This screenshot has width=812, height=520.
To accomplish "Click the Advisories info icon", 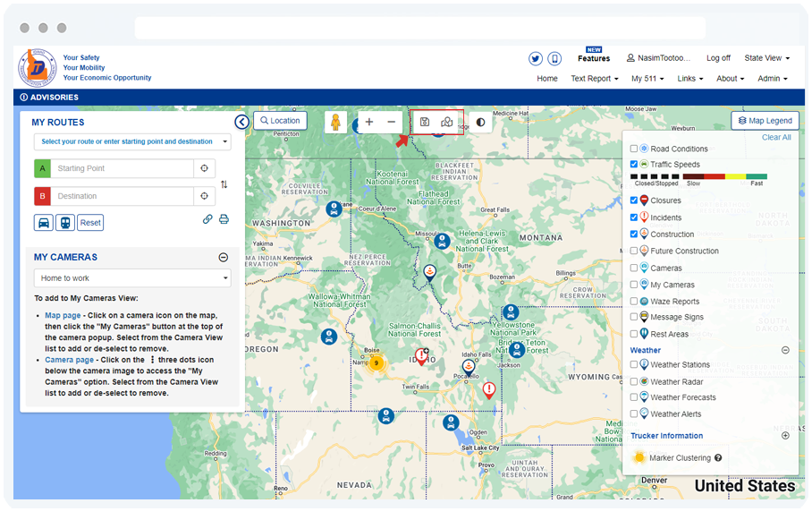I will click(24, 97).
